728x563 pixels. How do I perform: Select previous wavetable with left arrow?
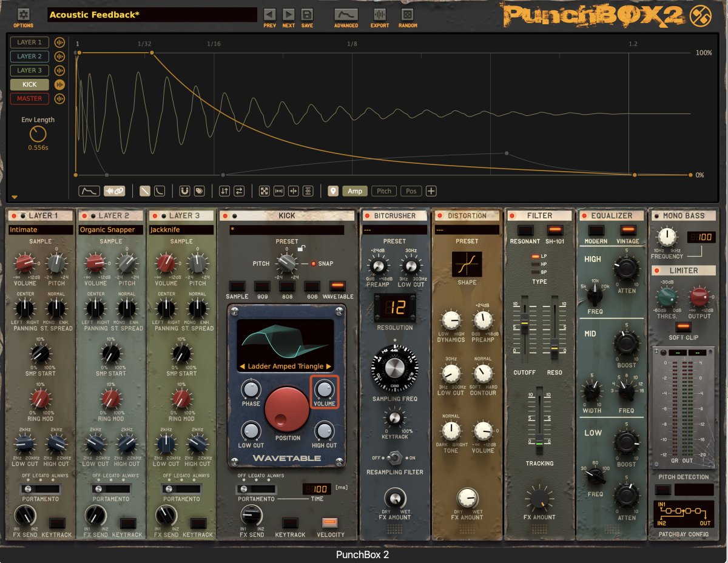241,366
